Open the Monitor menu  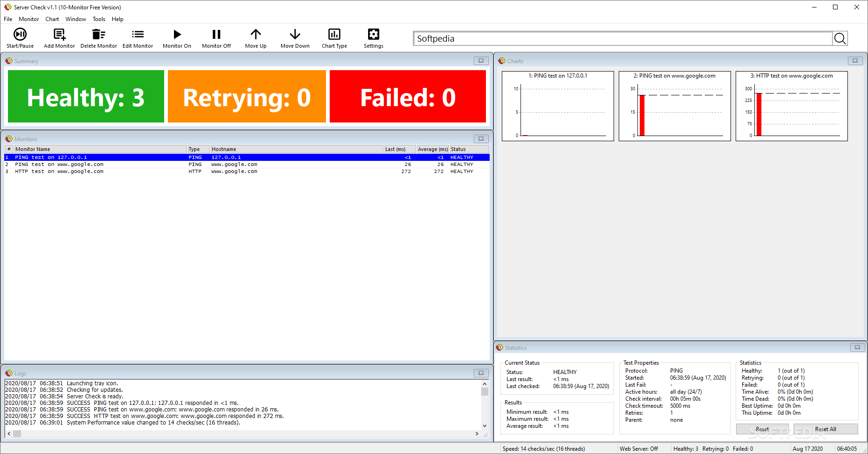(x=29, y=19)
